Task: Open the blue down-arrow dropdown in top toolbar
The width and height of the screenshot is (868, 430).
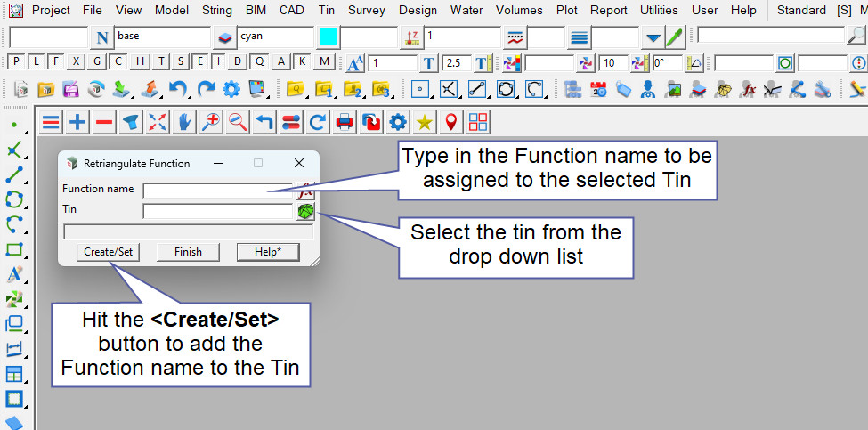Action: click(x=653, y=37)
